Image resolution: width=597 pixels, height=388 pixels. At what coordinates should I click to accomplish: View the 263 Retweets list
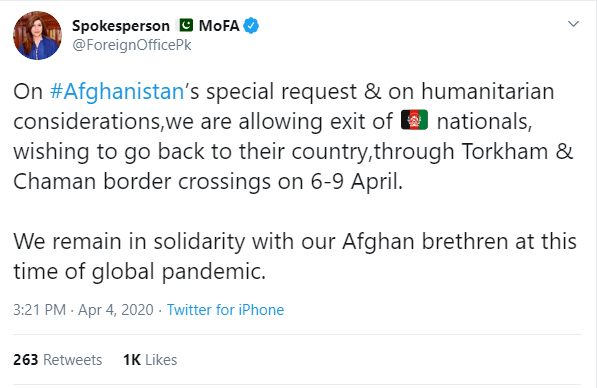[x=57, y=359]
